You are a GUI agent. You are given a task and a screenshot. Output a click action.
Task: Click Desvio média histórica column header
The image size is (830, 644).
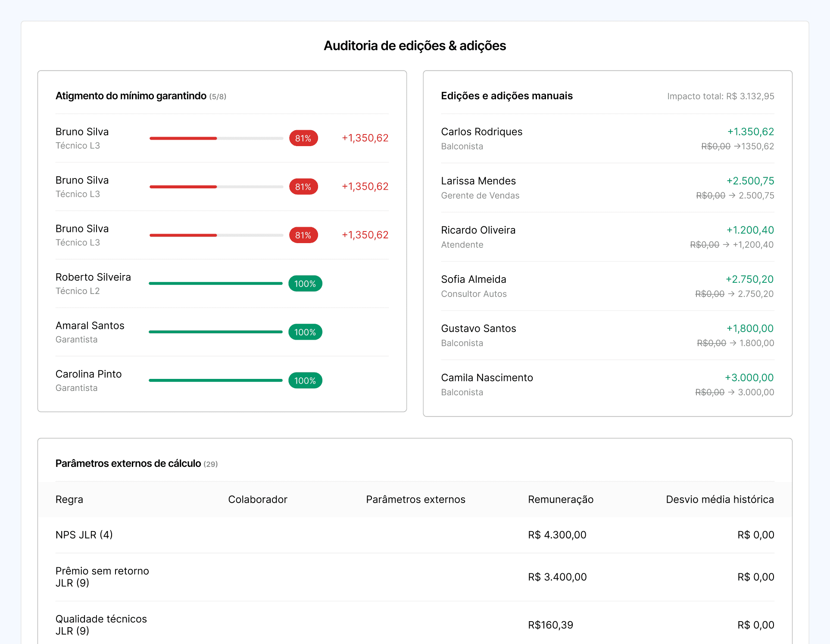click(x=720, y=500)
